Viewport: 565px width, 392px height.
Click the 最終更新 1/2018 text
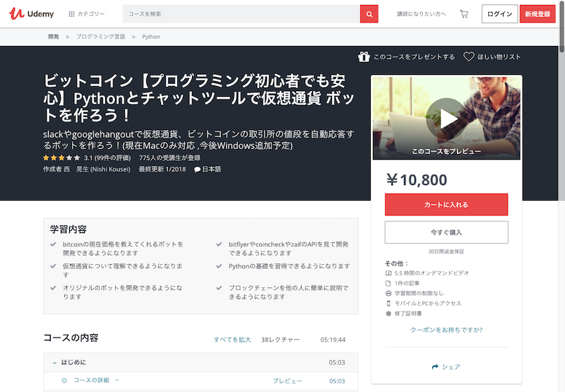162,170
